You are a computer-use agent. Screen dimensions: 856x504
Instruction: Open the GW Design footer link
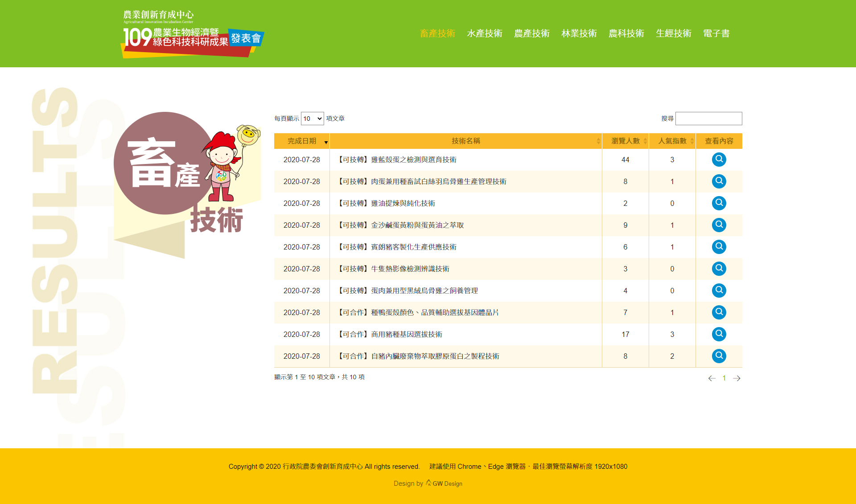tap(444, 484)
